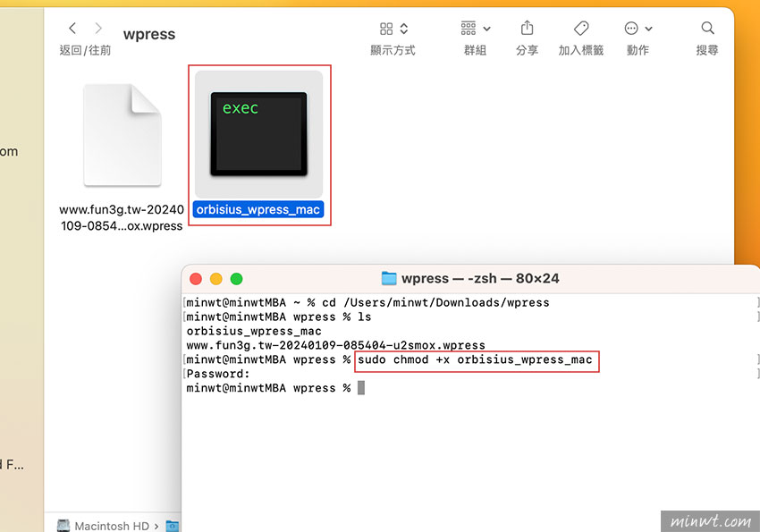Image resolution: width=760 pixels, height=532 pixels.
Task: Go forward in Finder navigation
Action: click(98, 29)
